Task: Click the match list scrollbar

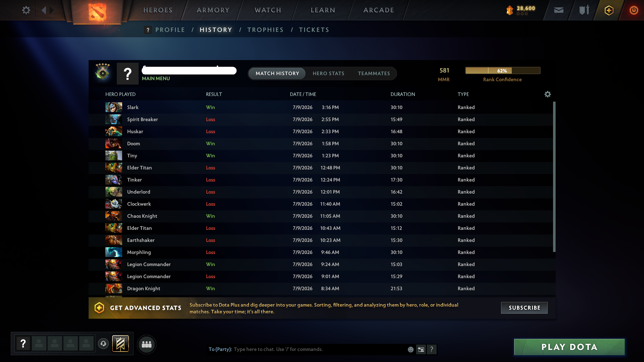Action: coord(554,177)
